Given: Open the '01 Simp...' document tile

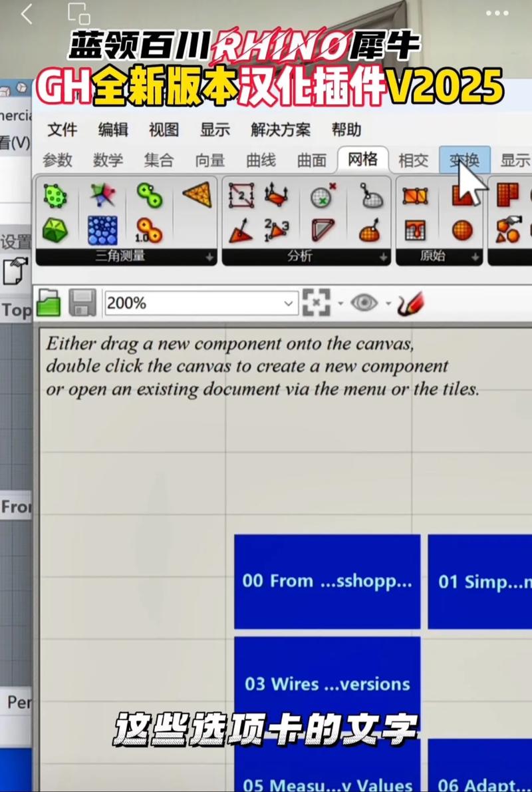Looking at the screenshot, I should 480,582.
